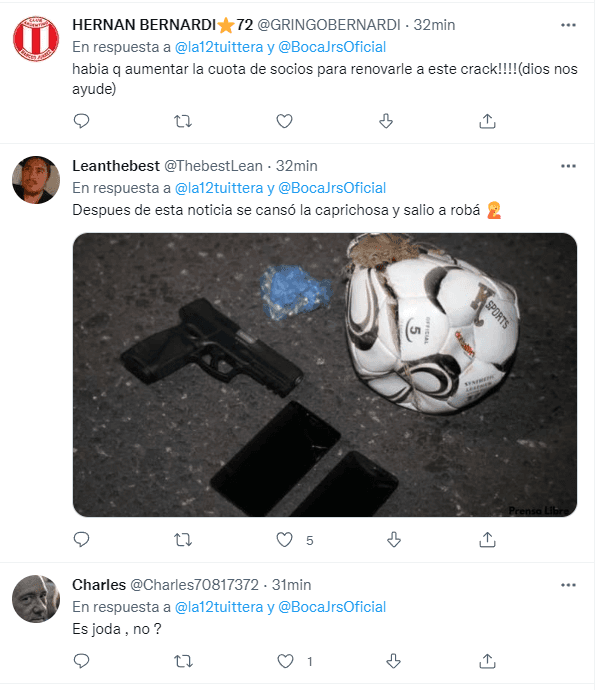
Task: Retweet Charles's 'Es joda' tweet
Action: tap(183, 661)
